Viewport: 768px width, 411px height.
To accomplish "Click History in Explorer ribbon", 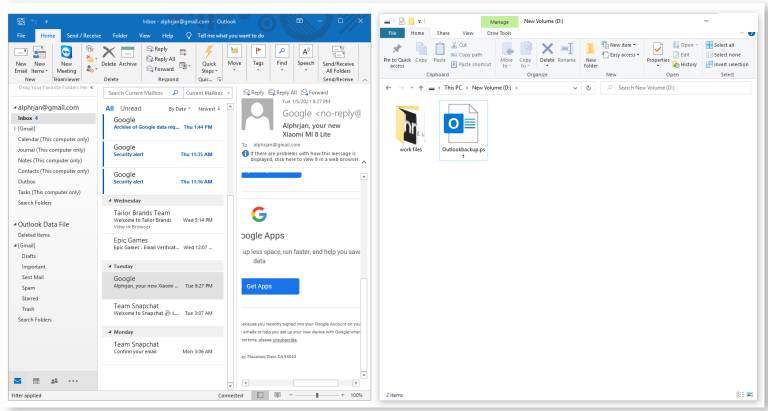I will 684,65.
